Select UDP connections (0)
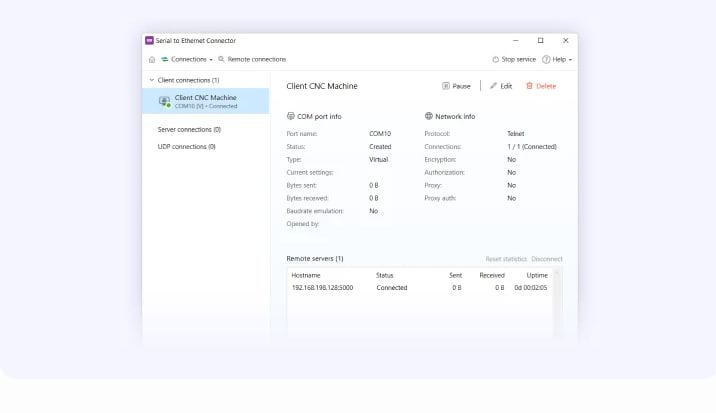 tap(186, 147)
